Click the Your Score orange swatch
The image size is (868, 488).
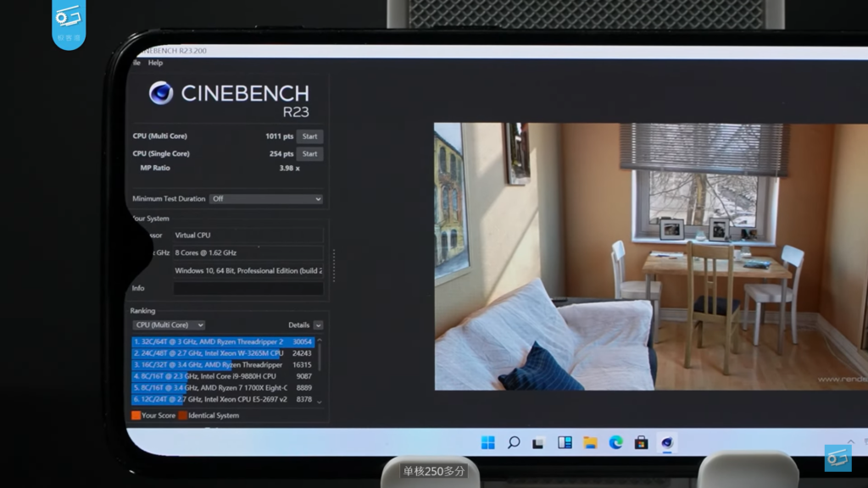[136, 415]
